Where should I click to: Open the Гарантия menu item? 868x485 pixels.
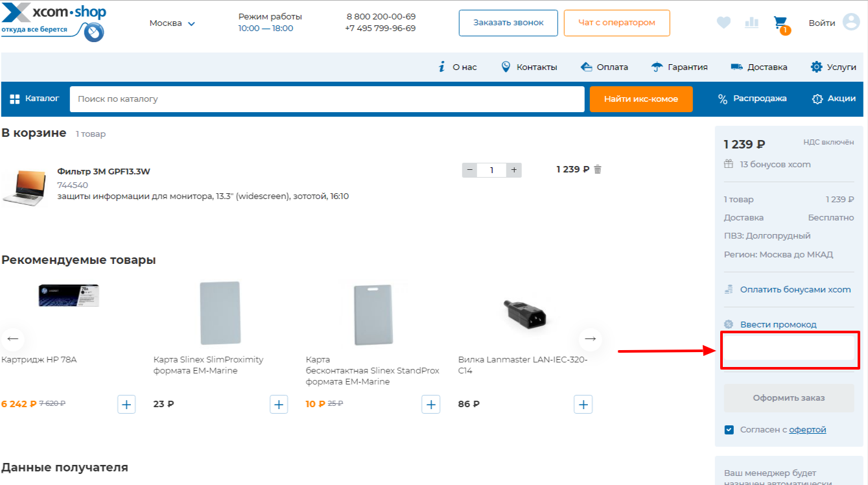[679, 67]
